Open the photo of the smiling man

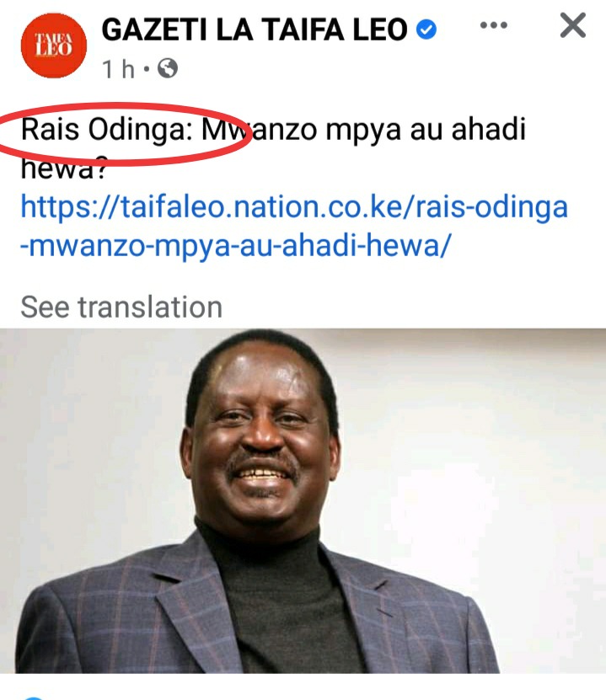tap(303, 501)
